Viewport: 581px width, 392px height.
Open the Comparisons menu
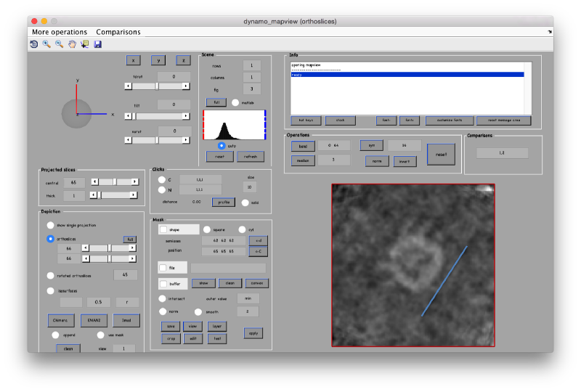(118, 32)
